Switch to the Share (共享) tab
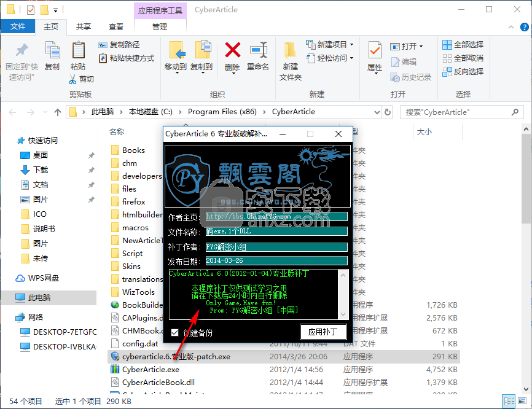 (x=83, y=27)
